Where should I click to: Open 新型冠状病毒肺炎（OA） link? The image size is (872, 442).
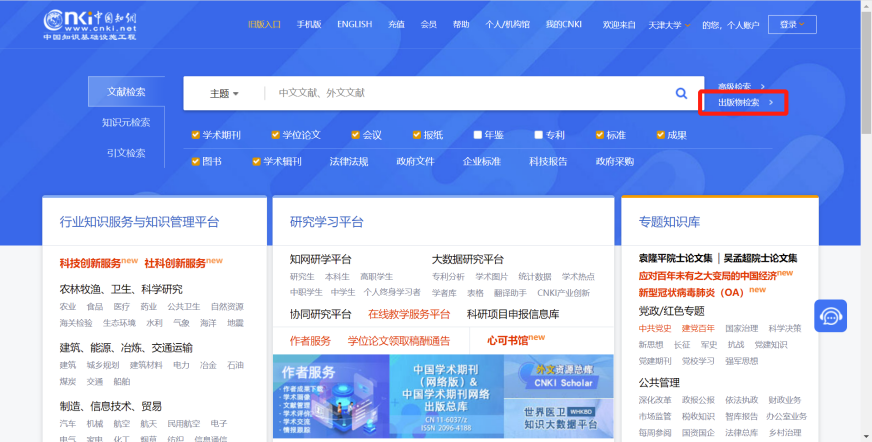(691, 292)
